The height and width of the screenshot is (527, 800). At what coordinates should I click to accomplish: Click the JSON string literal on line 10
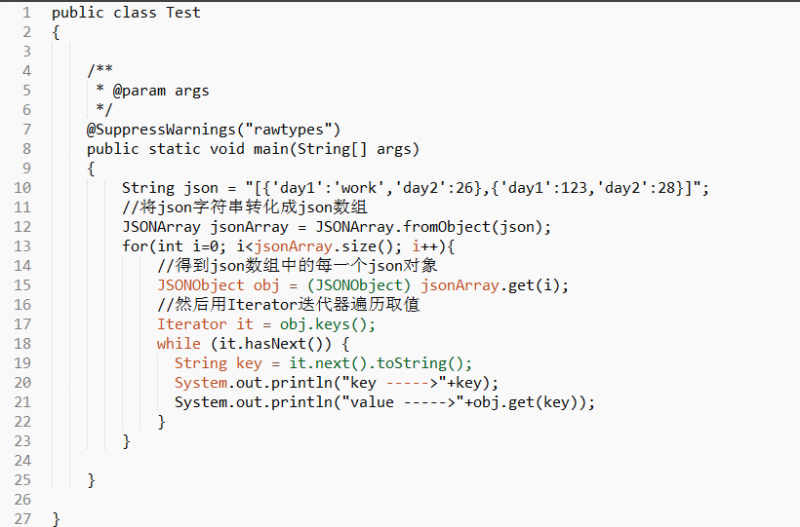click(474, 188)
